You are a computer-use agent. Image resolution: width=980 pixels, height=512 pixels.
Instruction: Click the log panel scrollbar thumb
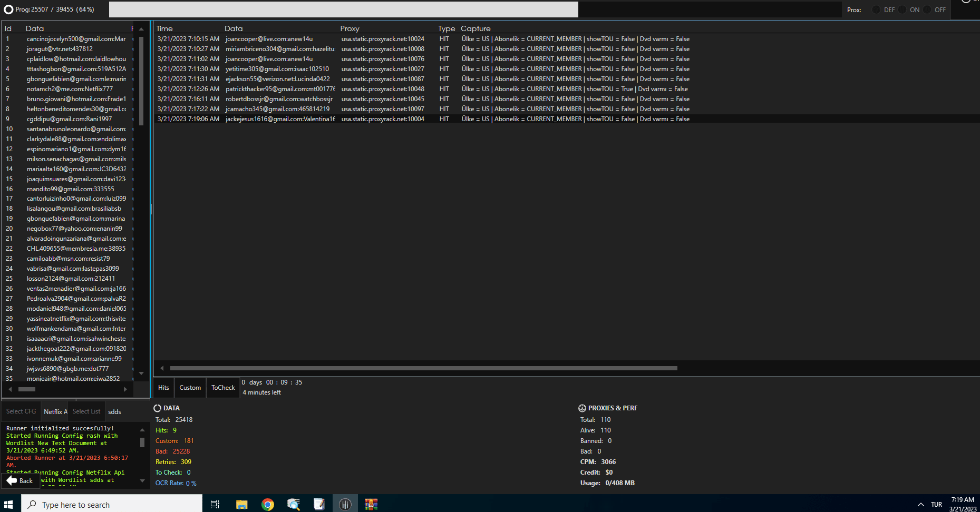[142, 442]
